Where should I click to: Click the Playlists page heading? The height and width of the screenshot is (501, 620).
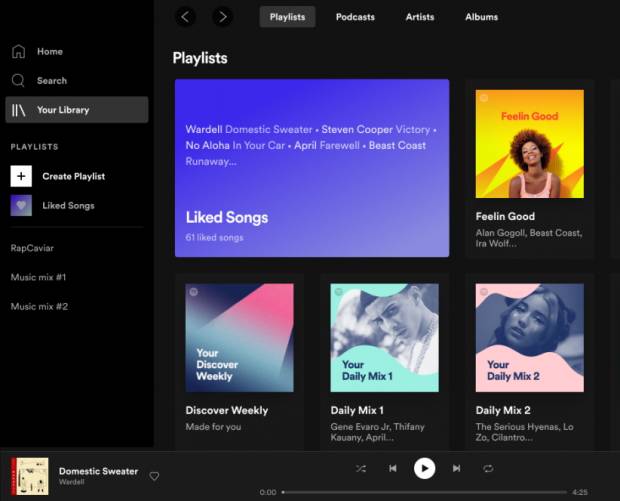(200, 58)
